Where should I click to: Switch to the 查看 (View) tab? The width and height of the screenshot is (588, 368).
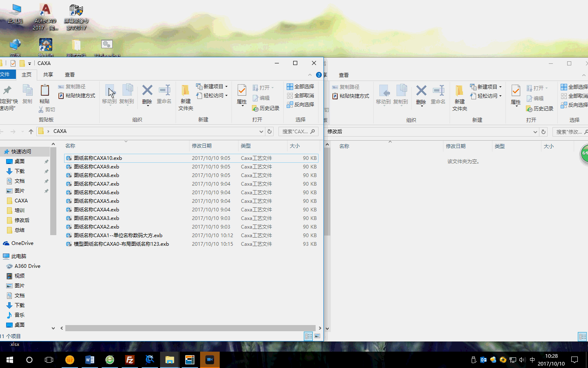click(x=69, y=74)
